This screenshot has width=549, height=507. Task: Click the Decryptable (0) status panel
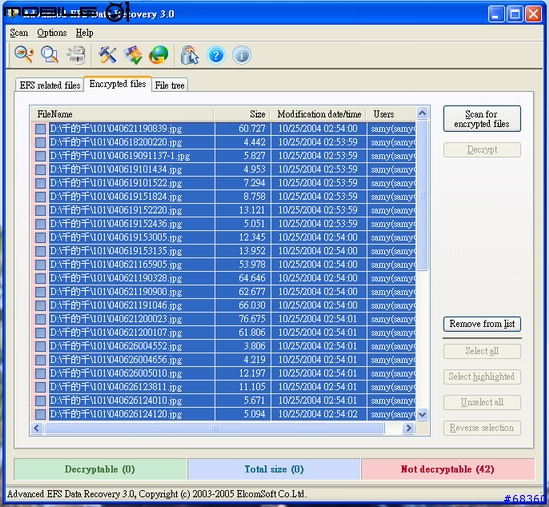(100, 469)
